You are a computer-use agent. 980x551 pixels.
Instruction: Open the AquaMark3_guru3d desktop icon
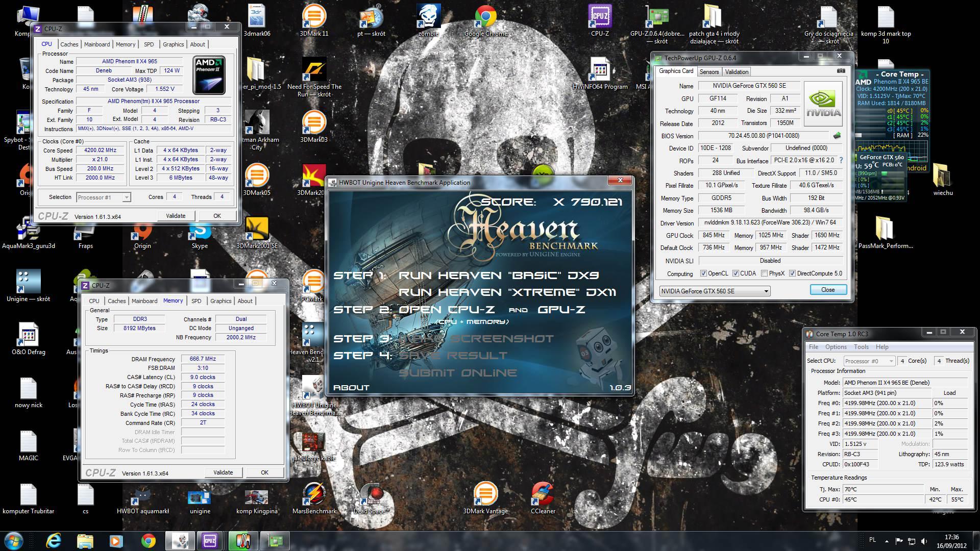(x=28, y=232)
